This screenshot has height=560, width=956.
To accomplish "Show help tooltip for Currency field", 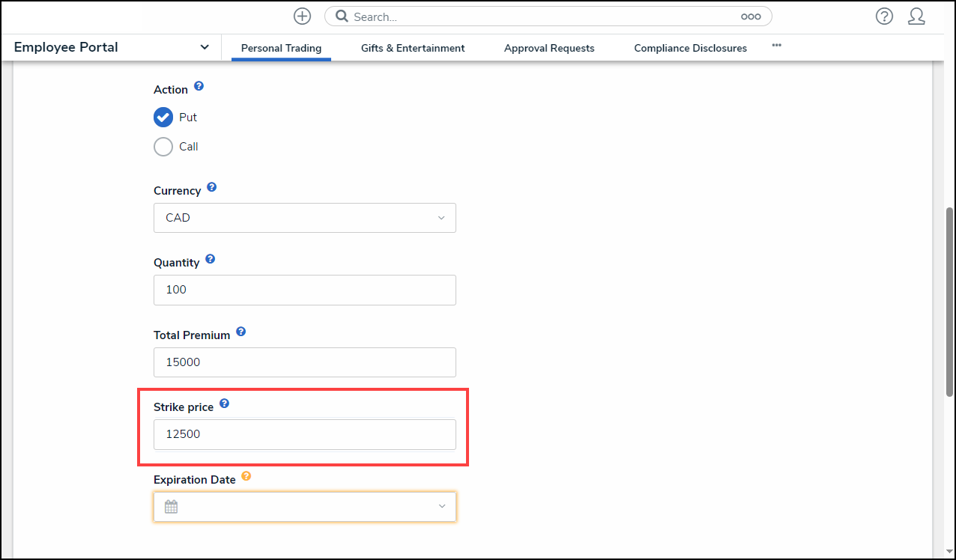I will click(x=211, y=187).
